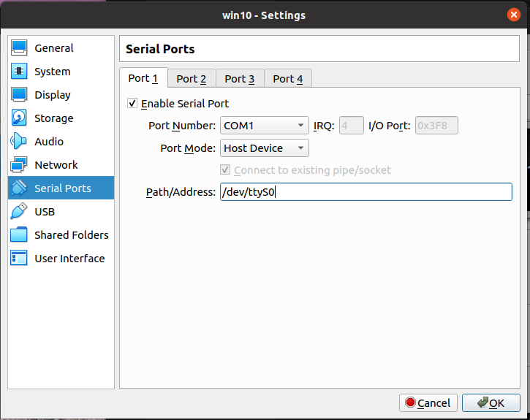530x420 pixels.
Task: Switch to the Port 3 tab
Action: click(240, 79)
